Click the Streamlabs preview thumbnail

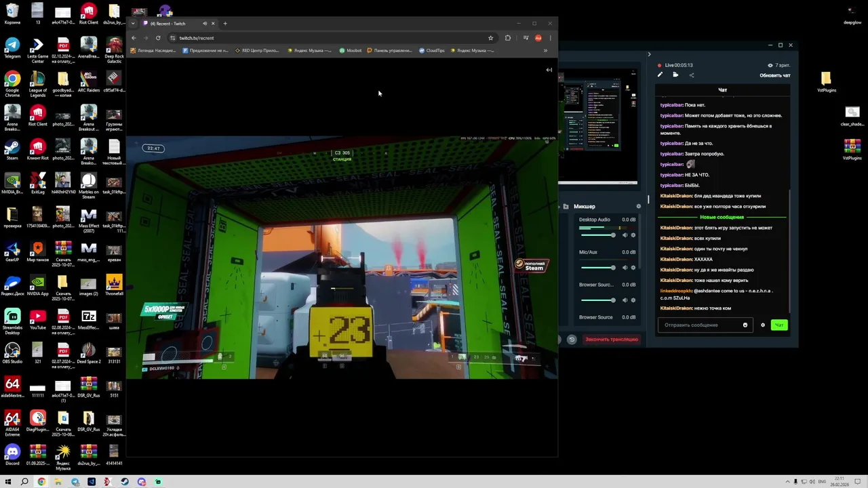(x=597, y=126)
